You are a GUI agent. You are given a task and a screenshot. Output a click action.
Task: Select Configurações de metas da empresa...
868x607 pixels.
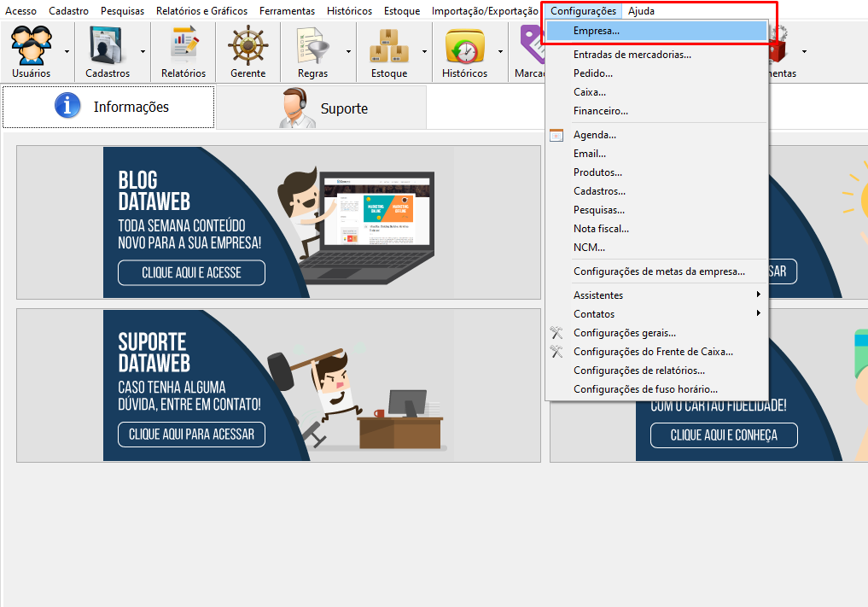tap(656, 271)
